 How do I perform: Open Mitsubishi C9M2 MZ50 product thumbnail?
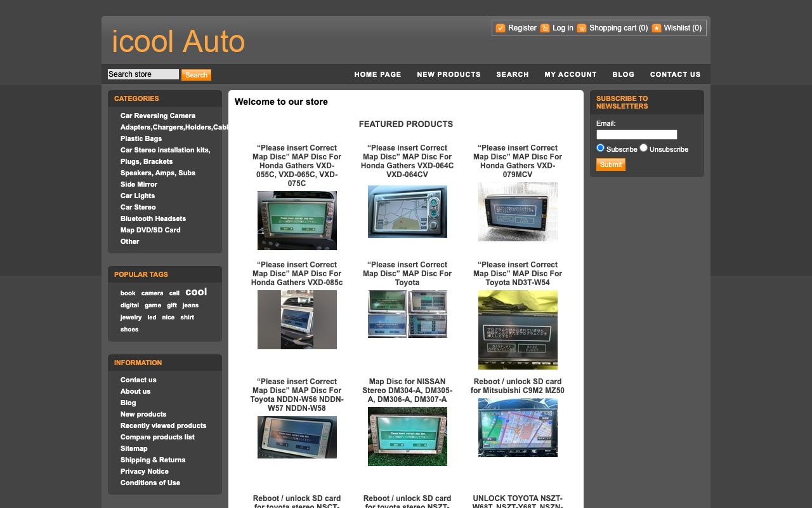(518, 427)
